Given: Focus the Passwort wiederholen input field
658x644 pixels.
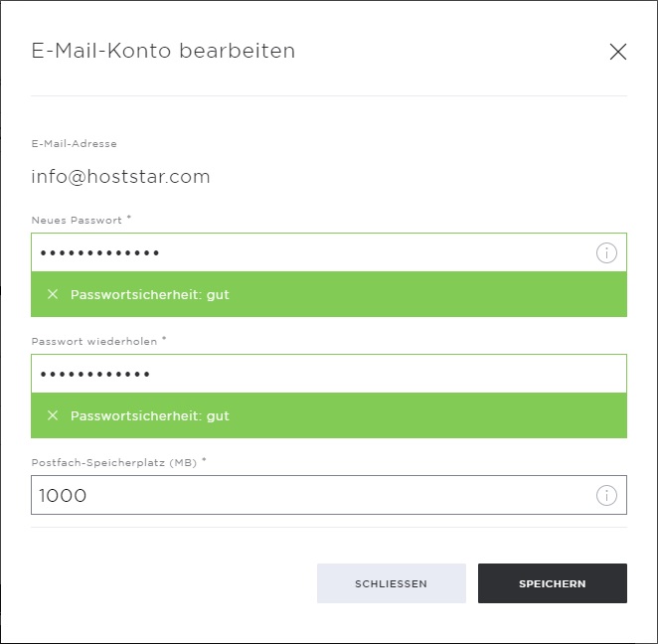Looking at the screenshot, I should (x=329, y=374).
